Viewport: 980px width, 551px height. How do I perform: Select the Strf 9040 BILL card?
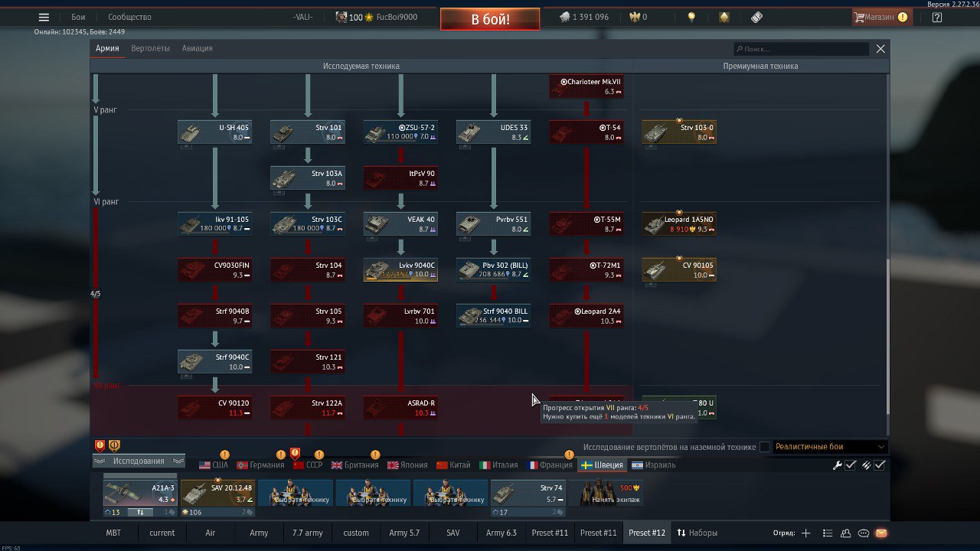(x=493, y=316)
